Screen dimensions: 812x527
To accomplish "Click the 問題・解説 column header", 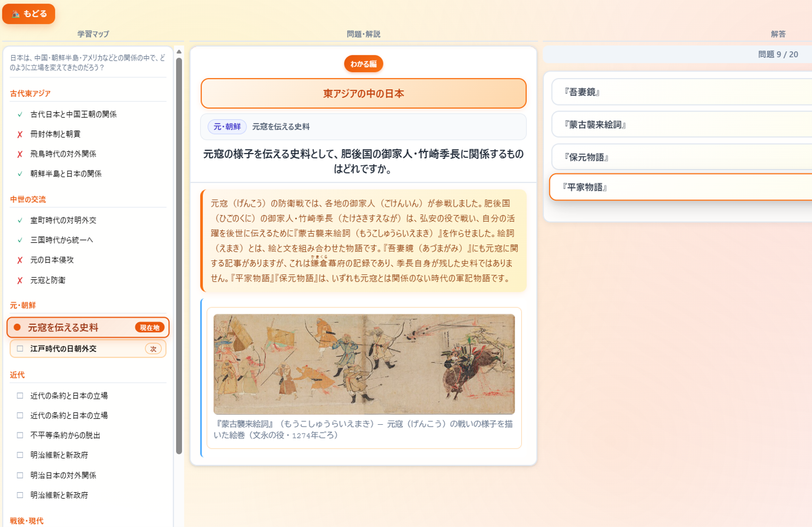I will tap(363, 34).
